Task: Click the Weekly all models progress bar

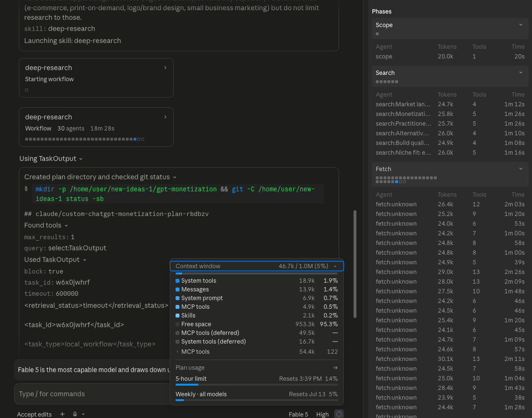Action: click(x=256, y=400)
